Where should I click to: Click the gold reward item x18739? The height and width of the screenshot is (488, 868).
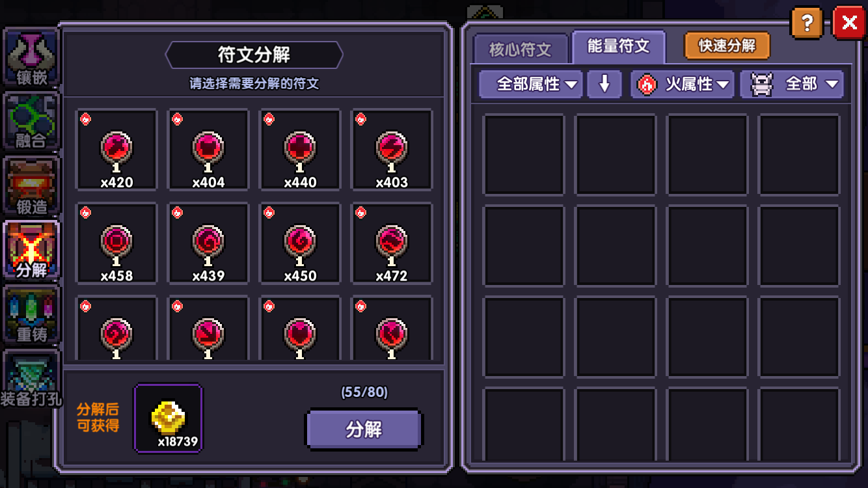(169, 418)
